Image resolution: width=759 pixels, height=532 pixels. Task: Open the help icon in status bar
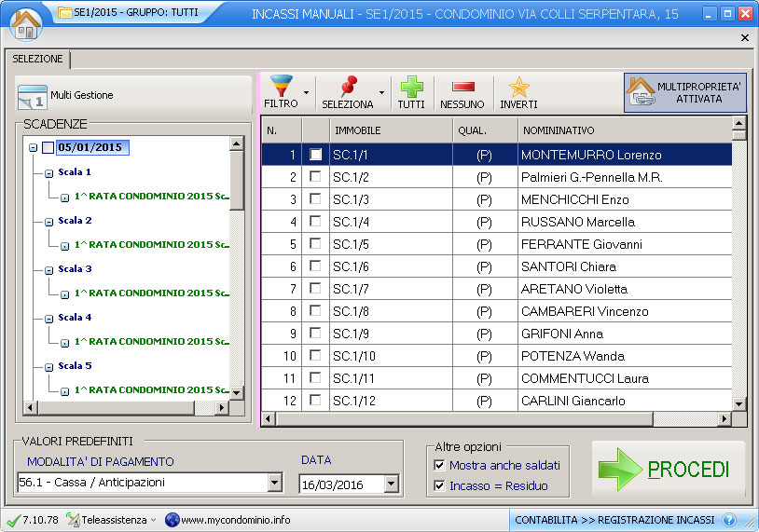coord(729,520)
